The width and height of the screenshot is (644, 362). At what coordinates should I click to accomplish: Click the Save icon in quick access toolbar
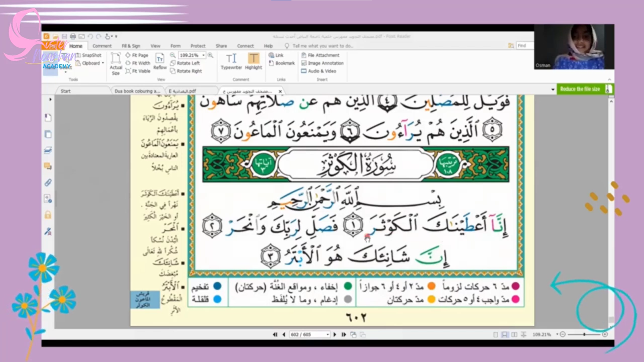tap(64, 36)
